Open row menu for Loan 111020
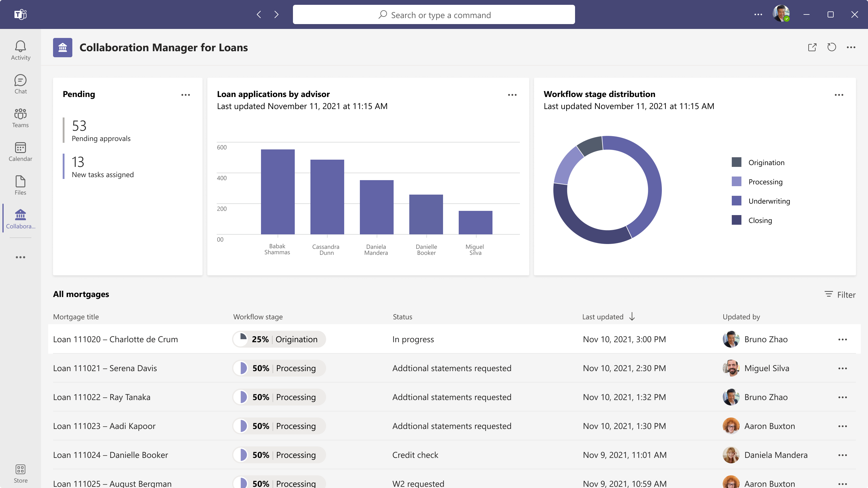Image resolution: width=868 pixels, height=488 pixels. coord(843,339)
